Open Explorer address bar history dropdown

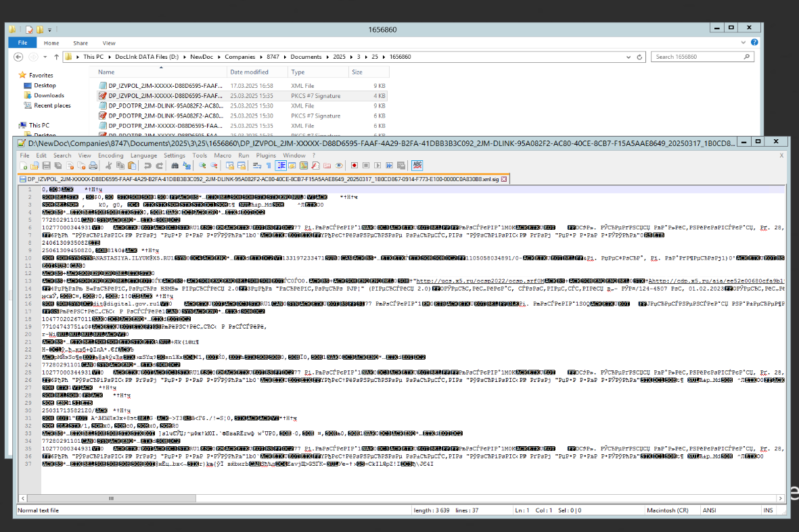[629, 57]
